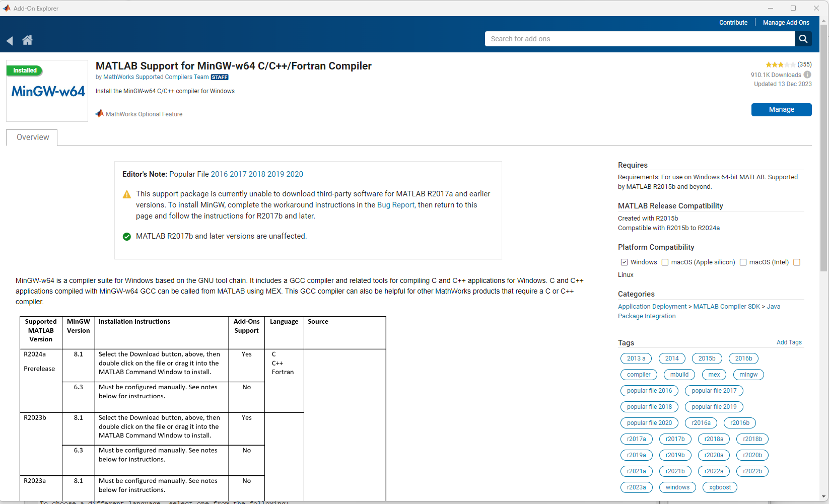This screenshot has width=829, height=504.
Task: Select the '2015b' tag
Action: (707, 358)
